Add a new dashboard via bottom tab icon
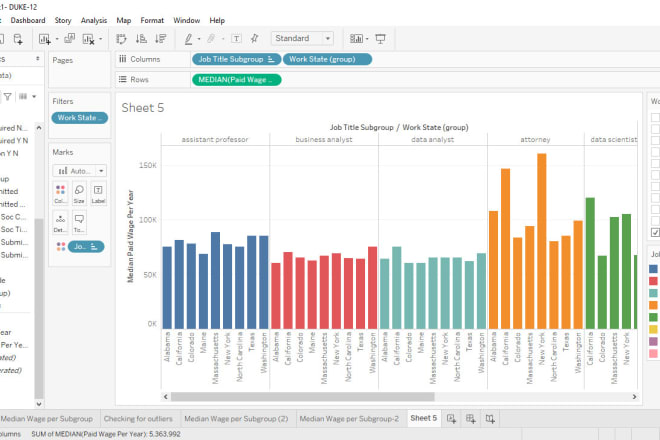The height and width of the screenshot is (440, 660). pos(471,419)
